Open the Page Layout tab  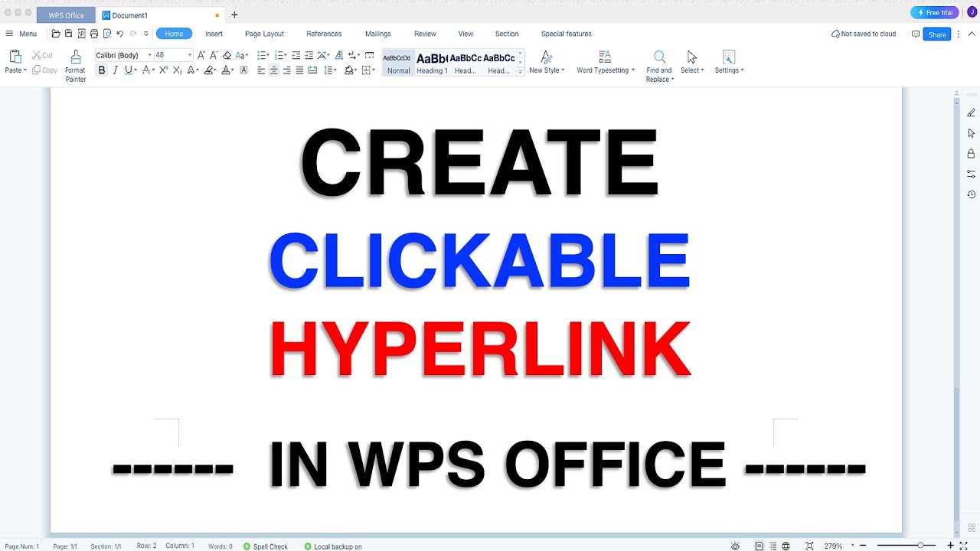[x=264, y=34]
